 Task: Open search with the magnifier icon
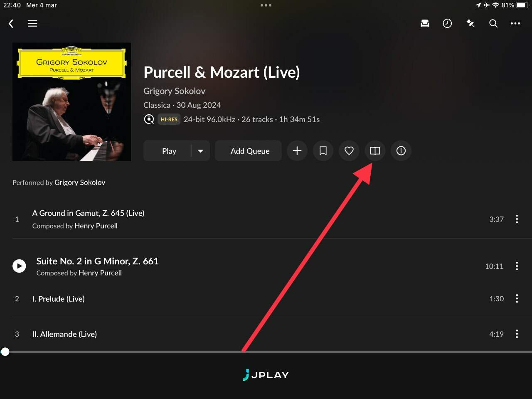(493, 24)
